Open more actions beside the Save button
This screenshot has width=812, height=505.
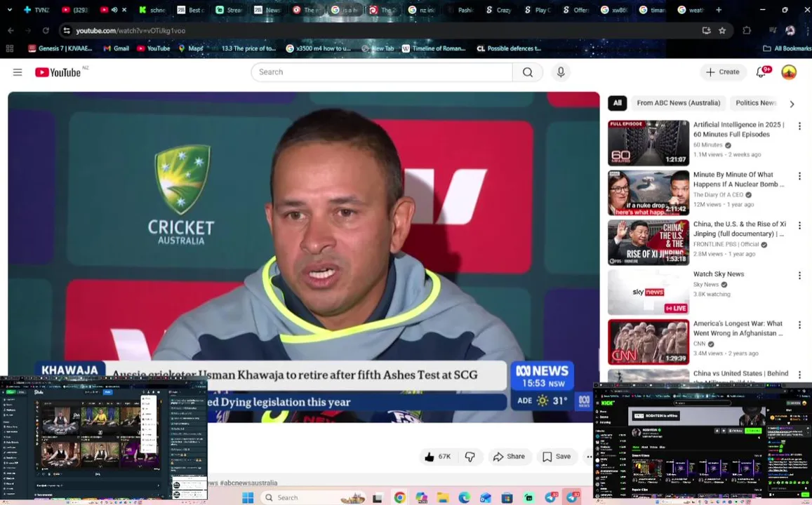click(x=589, y=457)
